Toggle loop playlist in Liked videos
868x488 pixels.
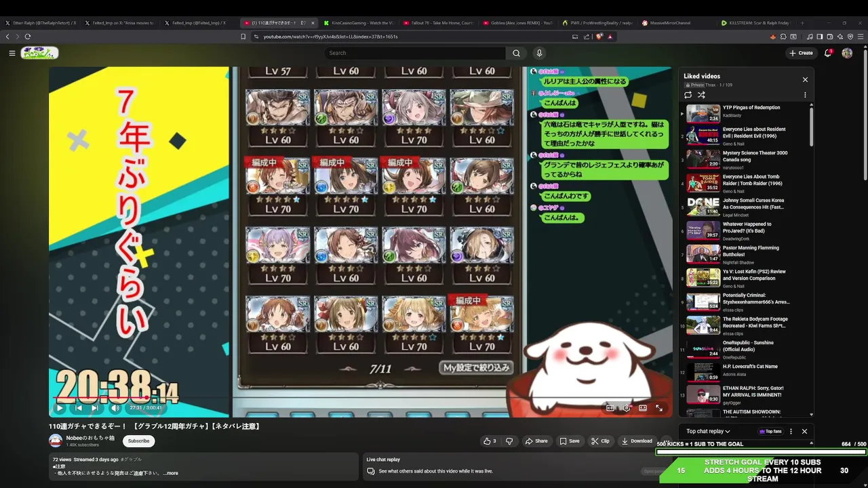point(688,95)
